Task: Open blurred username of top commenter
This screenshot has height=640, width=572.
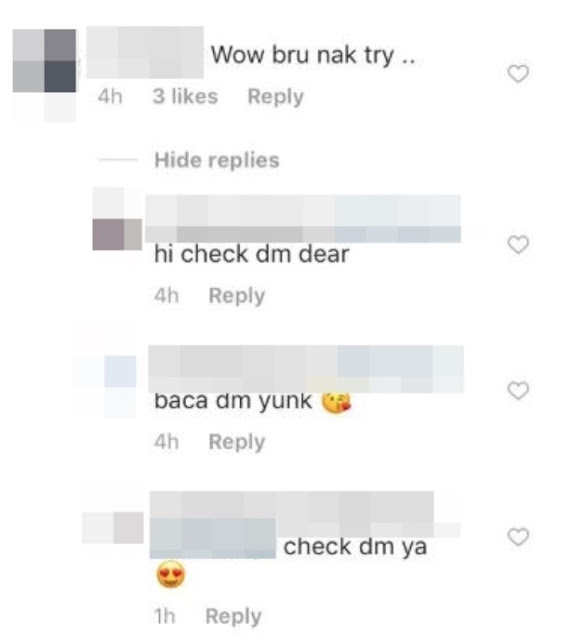Action: click(x=145, y=52)
